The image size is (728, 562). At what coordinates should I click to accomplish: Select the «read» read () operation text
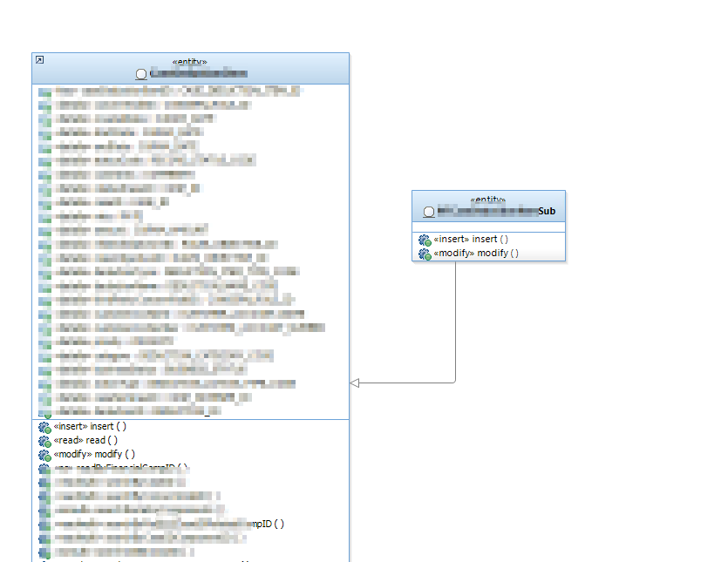pyautogui.click(x=85, y=440)
